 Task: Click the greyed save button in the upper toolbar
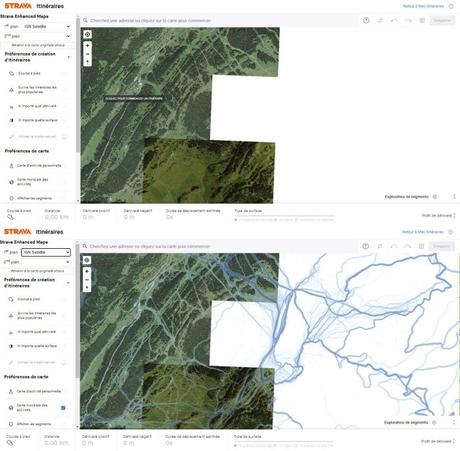[442, 21]
